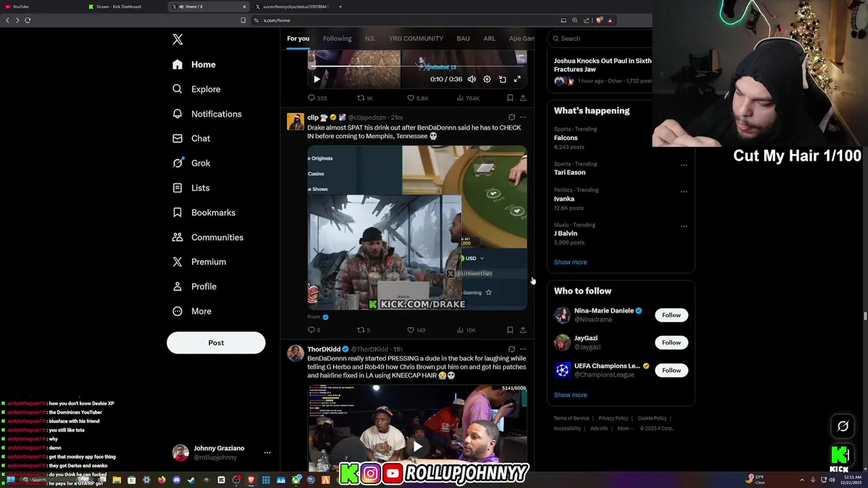Like the clippedszn post with 149 likes
Viewport: 868px width, 488px height.
[x=416, y=330]
